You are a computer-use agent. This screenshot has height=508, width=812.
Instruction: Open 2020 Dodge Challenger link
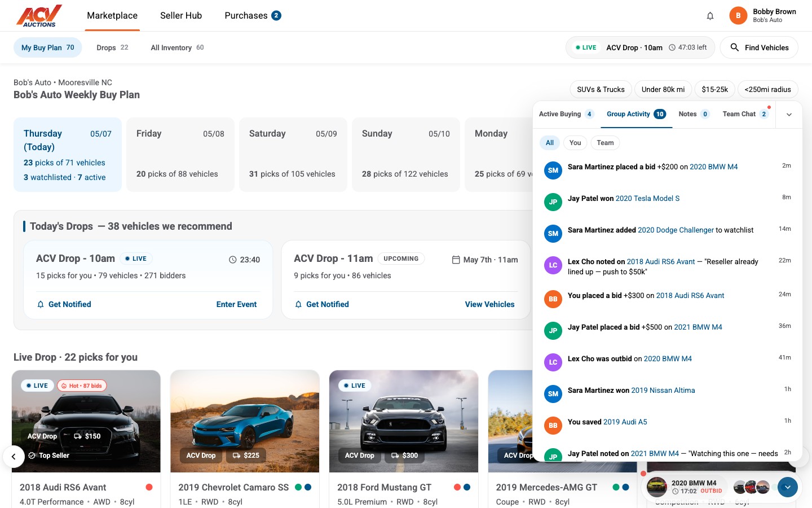coord(676,230)
